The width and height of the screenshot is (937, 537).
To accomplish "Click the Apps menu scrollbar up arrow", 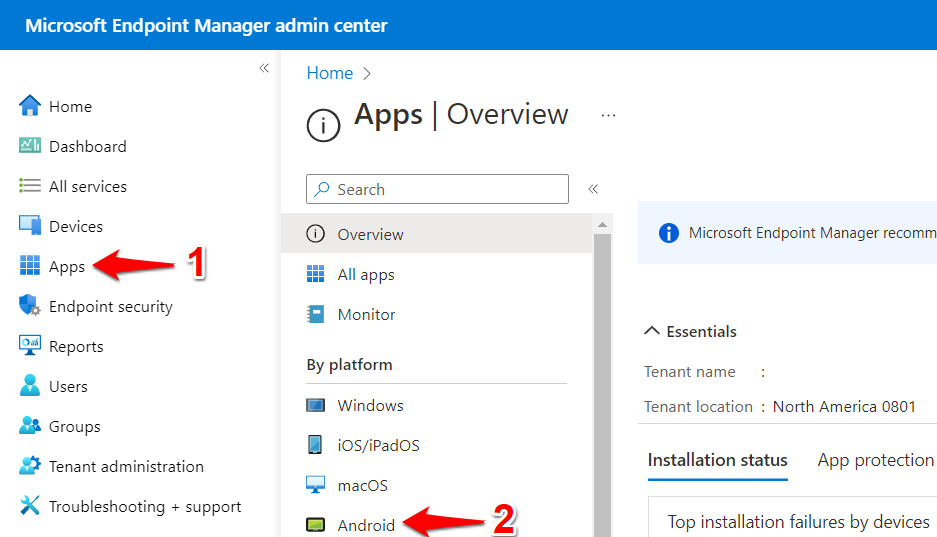I will point(602,225).
